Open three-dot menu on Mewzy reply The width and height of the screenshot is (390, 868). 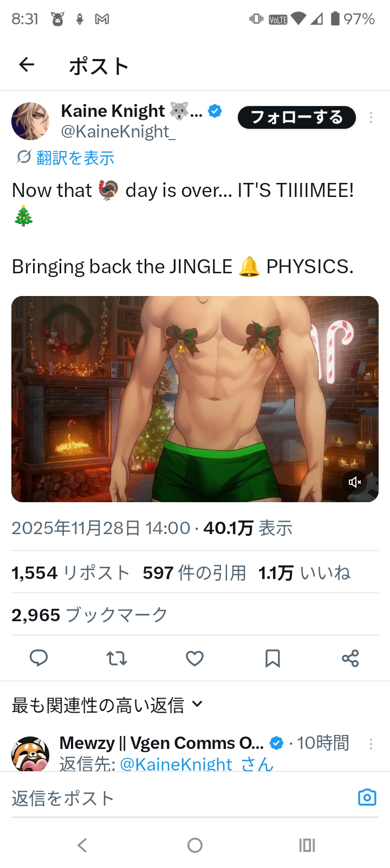371,744
